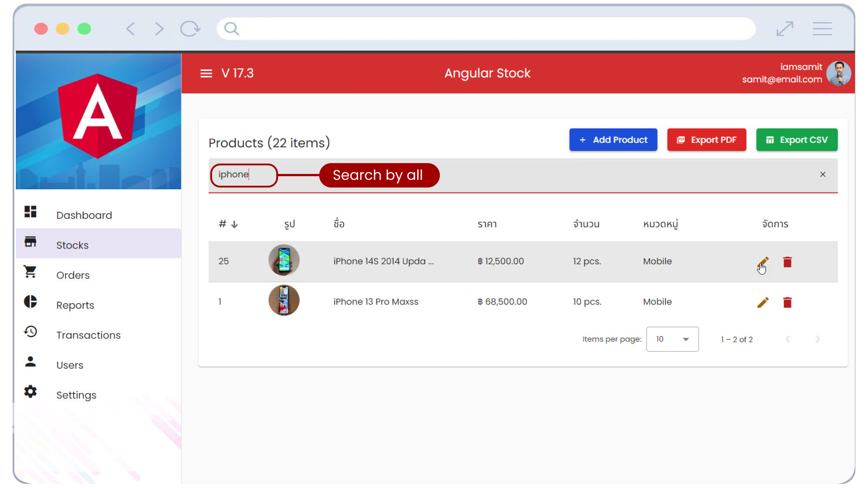868x488 pixels.
Task: Click the 12 pcs. quantity cell
Action: pyautogui.click(x=587, y=261)
